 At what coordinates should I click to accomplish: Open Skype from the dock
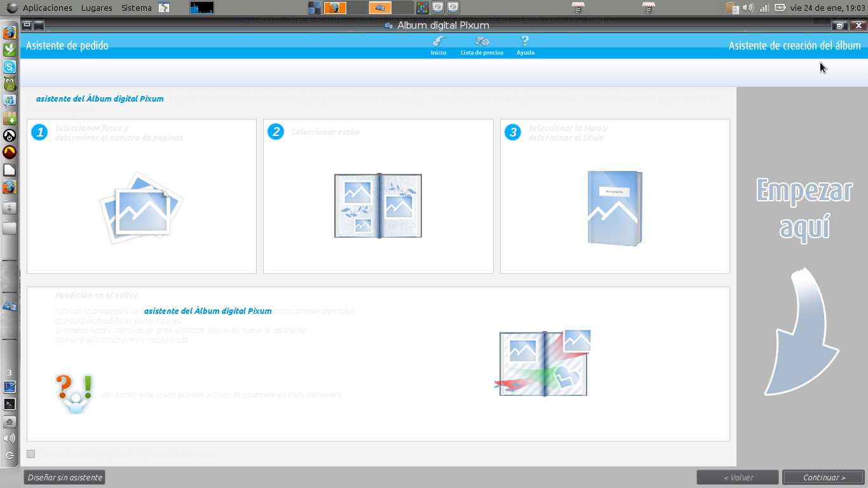pyautogui.click(x=10, y=66)
